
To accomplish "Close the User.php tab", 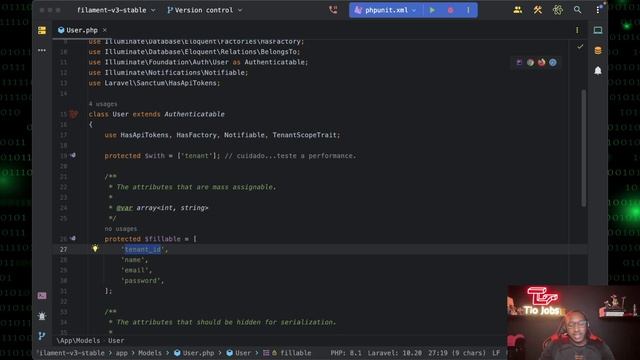I will [x=104, y=30].
